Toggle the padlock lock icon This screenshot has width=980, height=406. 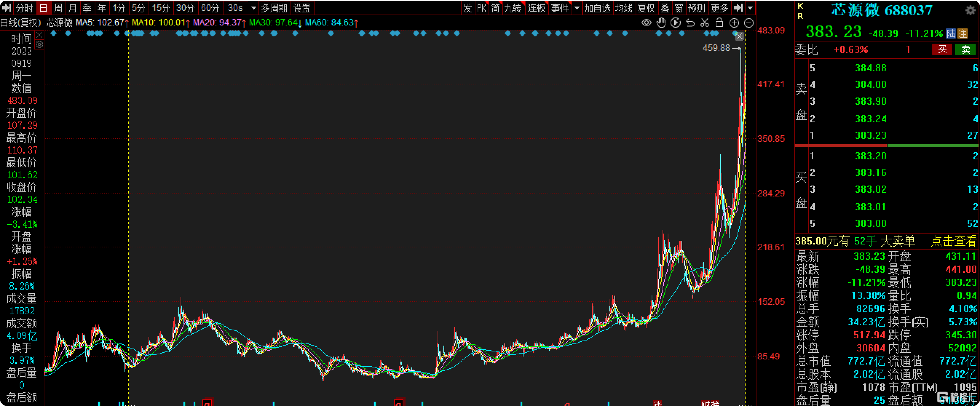[x=719, y=23]
